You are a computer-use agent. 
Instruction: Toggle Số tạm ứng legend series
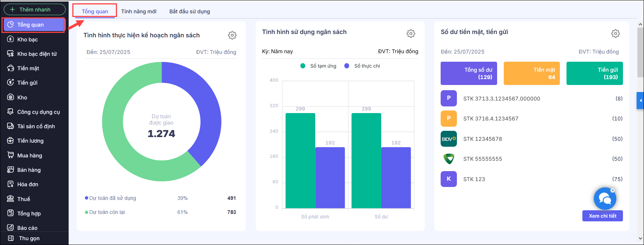318,66
